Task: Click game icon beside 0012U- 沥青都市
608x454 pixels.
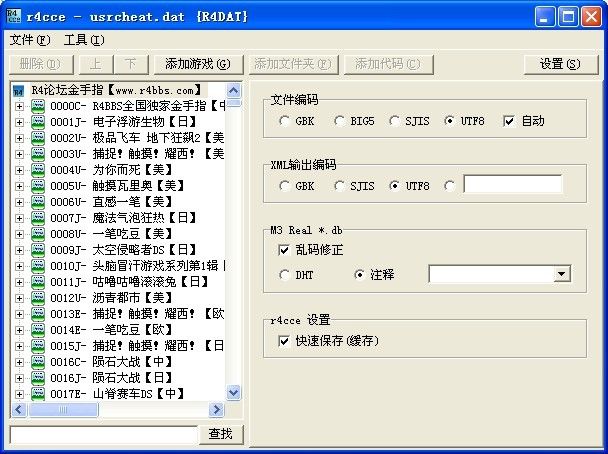Action: (x=38, y=298)
